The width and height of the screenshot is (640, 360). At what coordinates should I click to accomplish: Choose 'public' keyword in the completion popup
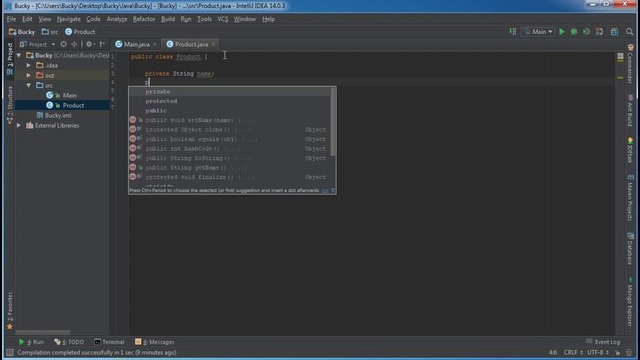click(229, 111)
